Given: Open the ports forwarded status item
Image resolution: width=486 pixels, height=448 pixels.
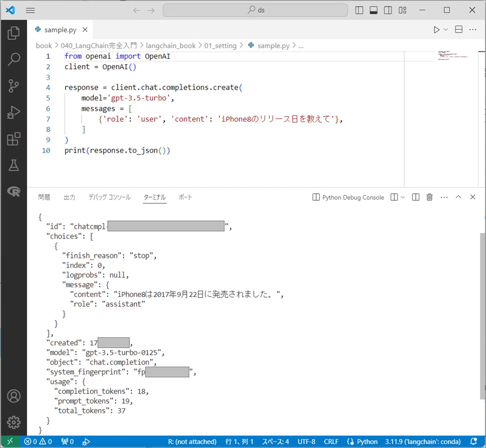Looking at the screenshot, I should click(x=67, y=442).
